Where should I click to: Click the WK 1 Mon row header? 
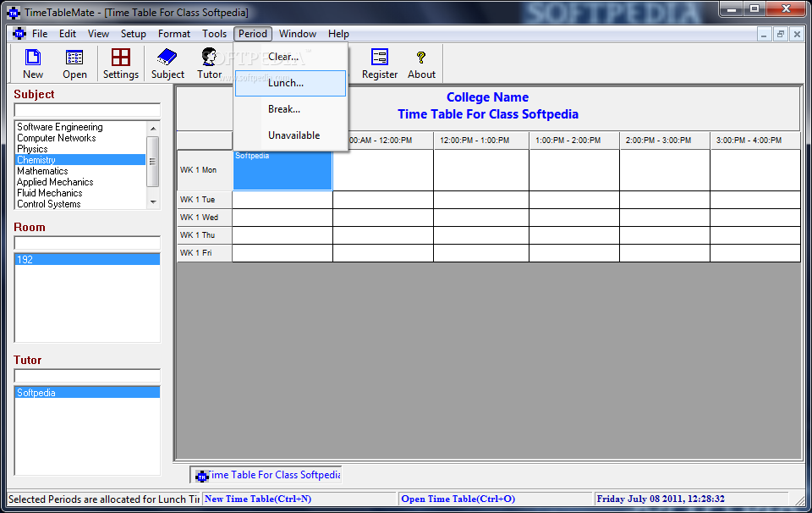(x=205, y=170)
